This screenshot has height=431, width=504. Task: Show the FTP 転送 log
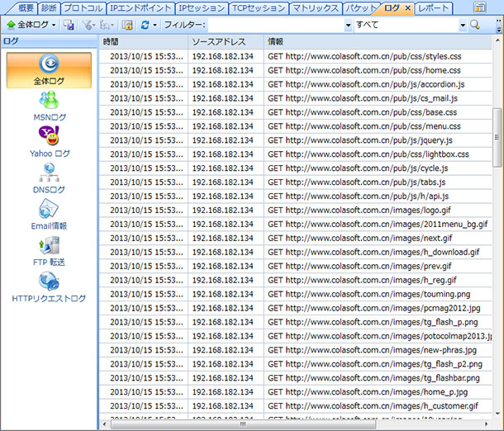(x=49, y=250)
